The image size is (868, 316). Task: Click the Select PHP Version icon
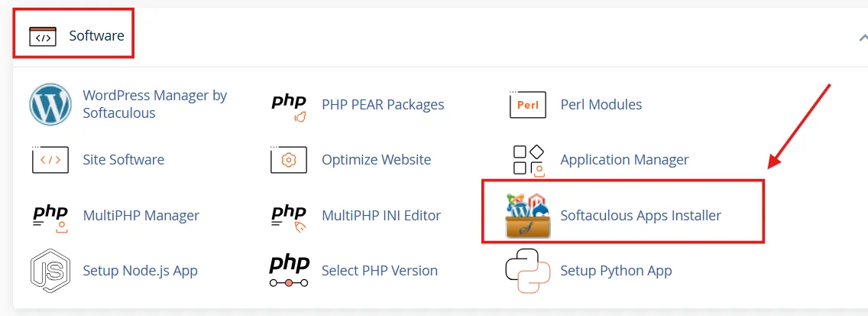[289, 271]
